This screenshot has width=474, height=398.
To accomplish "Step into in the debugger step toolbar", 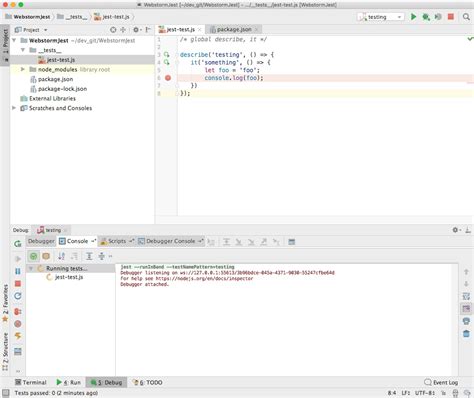I will pos(239,242).
